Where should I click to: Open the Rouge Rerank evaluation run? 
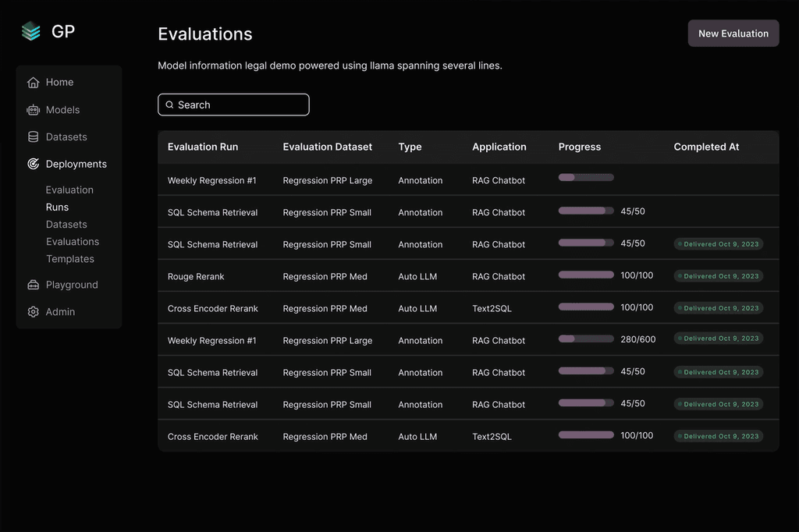[196, 277]
